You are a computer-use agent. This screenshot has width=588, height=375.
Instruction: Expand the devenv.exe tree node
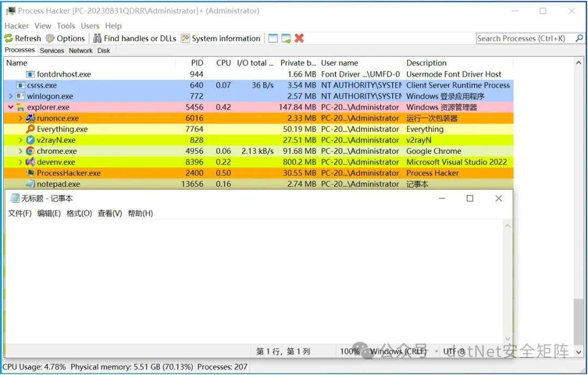point(21,162)
